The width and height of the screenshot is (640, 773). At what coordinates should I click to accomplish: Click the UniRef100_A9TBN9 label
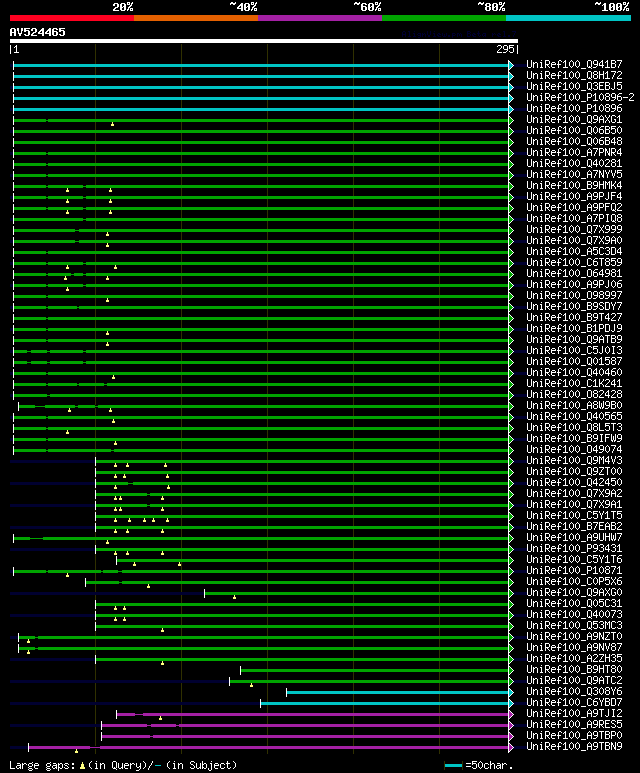tap(574, 746)
